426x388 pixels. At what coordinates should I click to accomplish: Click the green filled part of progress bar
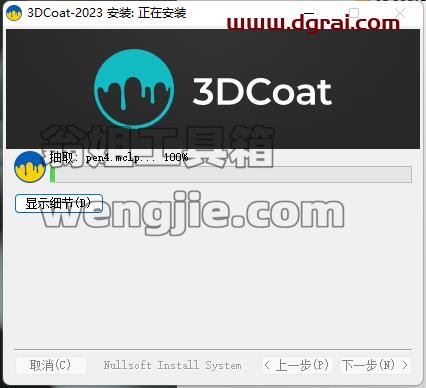click(52, 175)
